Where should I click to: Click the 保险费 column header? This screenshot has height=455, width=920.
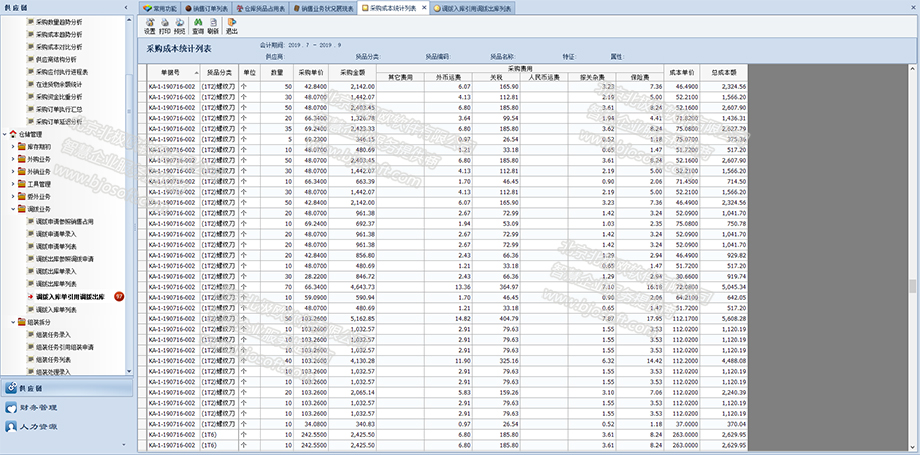coord(640,77)
